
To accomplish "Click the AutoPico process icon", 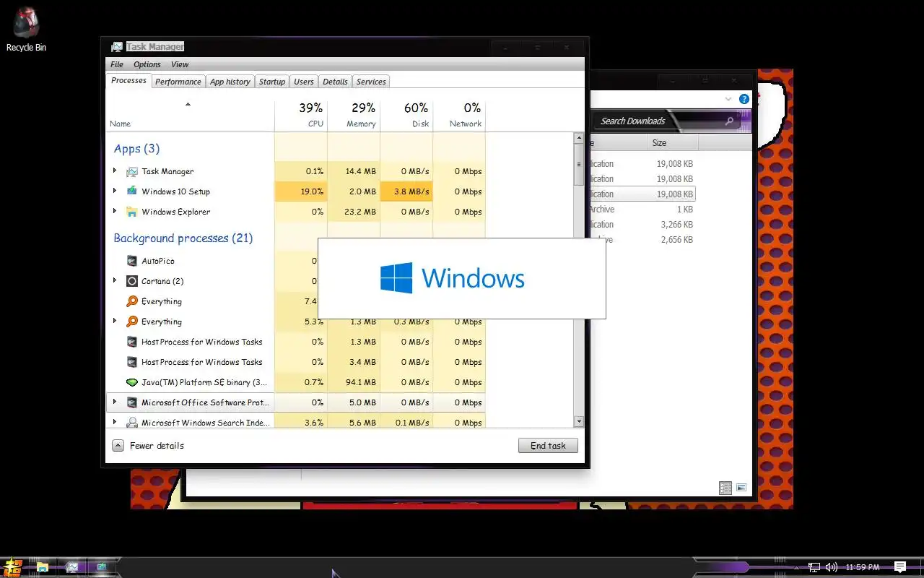I will coord(131,261).
